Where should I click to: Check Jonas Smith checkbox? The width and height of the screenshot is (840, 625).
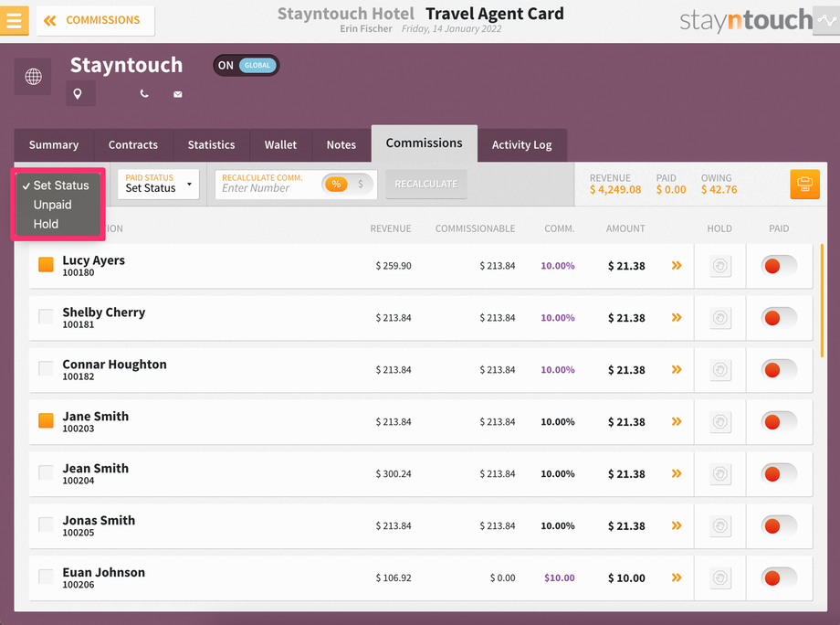coord(46,524)
